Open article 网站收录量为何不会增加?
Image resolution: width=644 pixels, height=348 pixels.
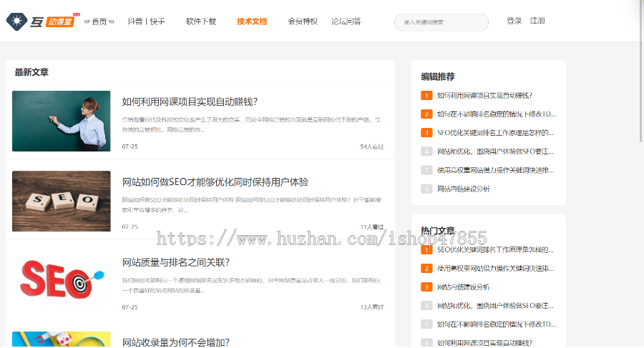click(176, 342)
